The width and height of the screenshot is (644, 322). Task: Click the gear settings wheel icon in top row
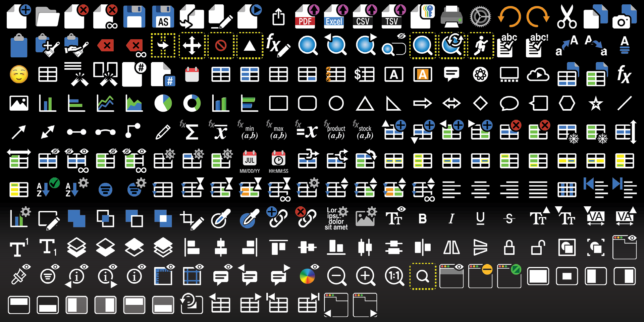coord(480,17)
